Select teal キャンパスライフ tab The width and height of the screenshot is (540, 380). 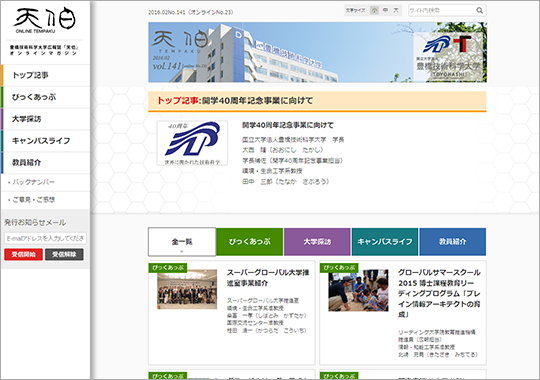click(x=385, y=242)
